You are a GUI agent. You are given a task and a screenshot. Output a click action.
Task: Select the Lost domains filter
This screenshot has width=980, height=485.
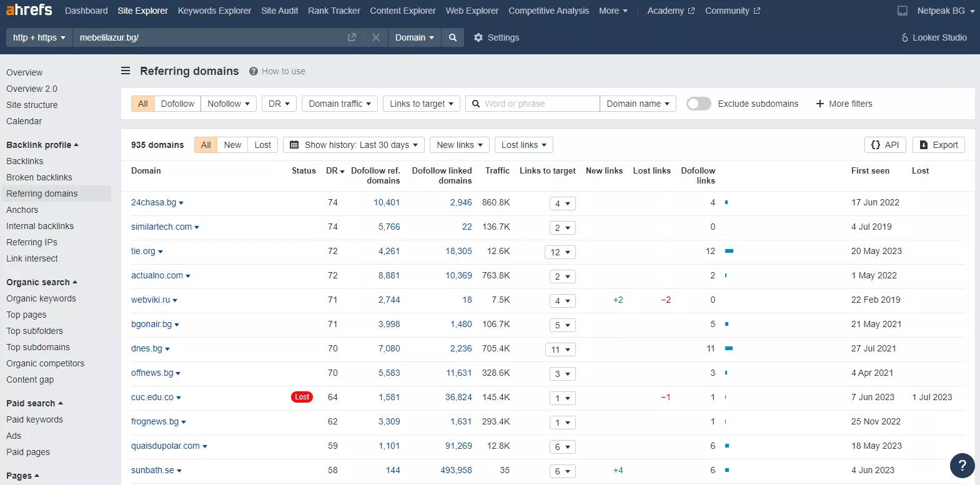[x=263, y=145]
